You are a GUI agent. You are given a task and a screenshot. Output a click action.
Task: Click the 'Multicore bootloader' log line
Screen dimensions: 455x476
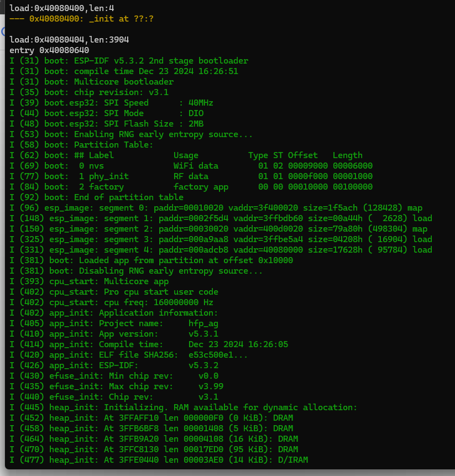click(92, 82)
